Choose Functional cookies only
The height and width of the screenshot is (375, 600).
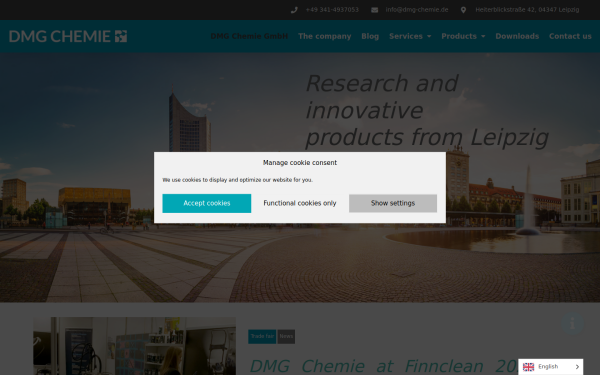[300, 203]
